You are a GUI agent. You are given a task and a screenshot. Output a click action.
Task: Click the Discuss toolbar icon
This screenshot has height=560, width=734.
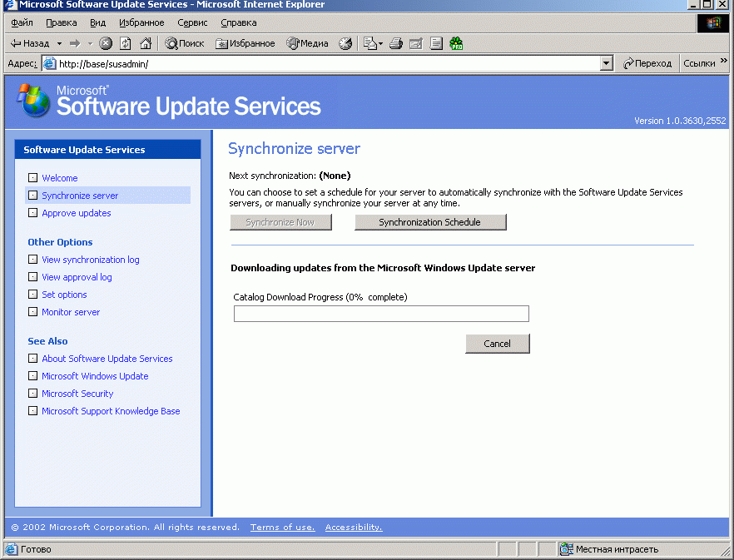[x=436, y=43]
